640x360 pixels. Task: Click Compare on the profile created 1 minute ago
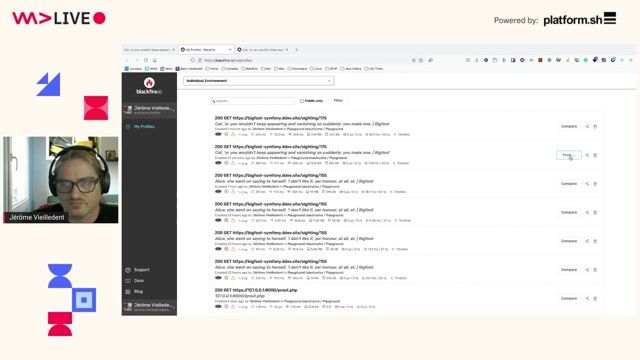coord(569,127)
